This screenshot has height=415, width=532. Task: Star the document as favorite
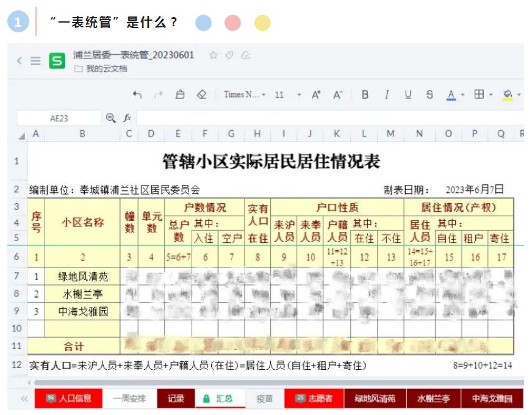tap(214, 55)
